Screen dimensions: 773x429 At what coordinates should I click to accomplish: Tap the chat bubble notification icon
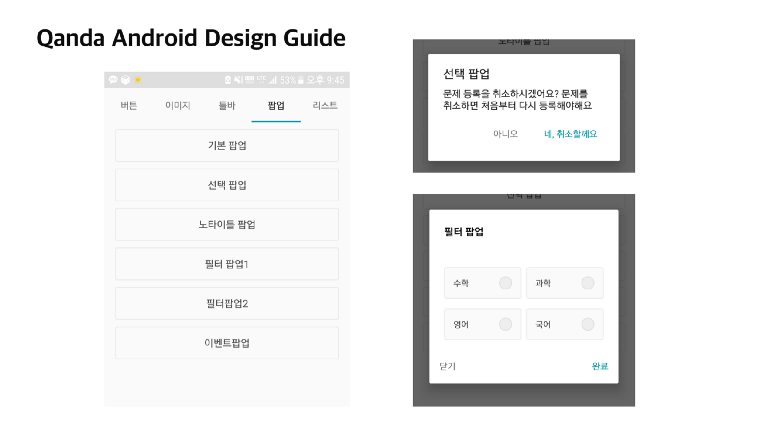click(113, 80)
